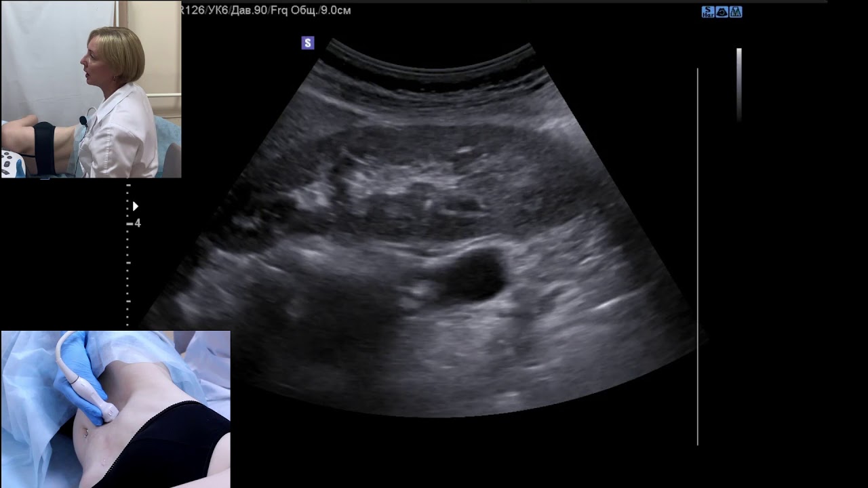Viewport: 868px width, 488px height.
Task: Click the focus position arrow on the depth scale
Action: coord(135,206)
